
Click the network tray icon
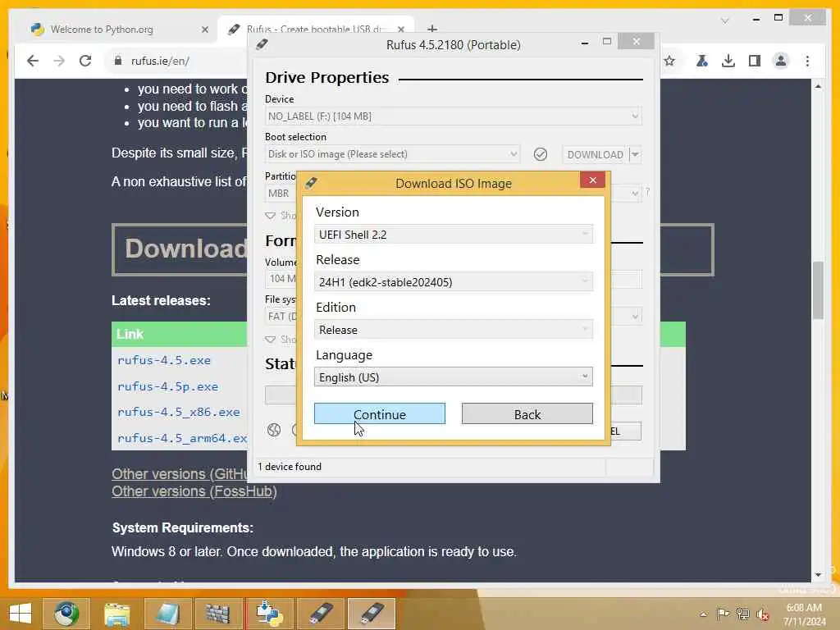click(743, 614)
